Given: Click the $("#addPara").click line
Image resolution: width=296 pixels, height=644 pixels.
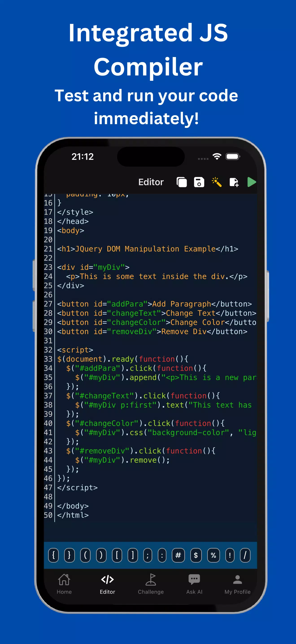Looking at the screenshot, I should (136, 368).
